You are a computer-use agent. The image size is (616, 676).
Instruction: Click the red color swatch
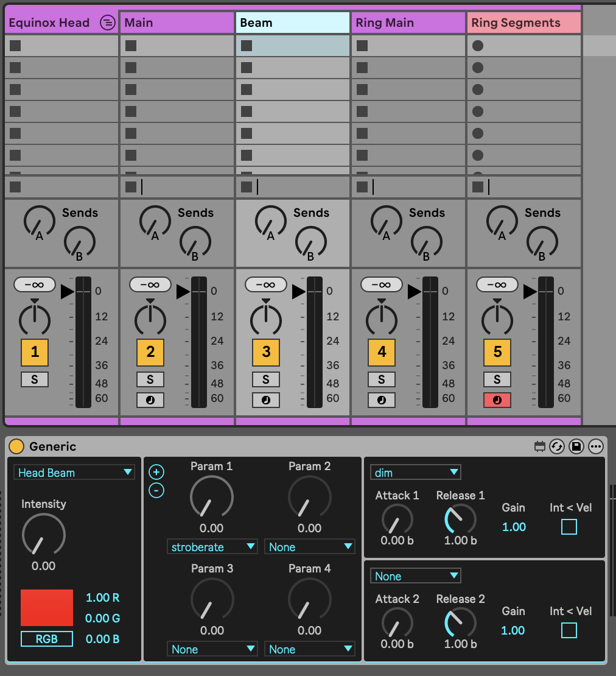(x=47, y=607)
